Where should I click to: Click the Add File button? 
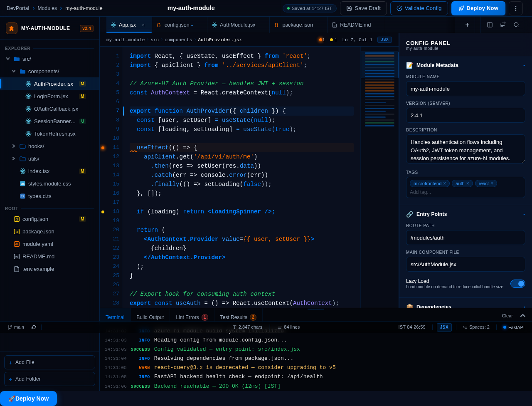coord(49,362)
